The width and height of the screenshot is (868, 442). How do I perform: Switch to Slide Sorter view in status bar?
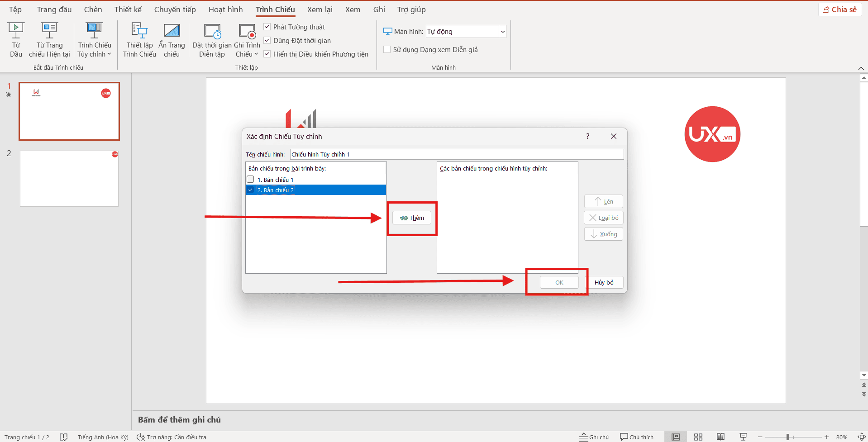698,437
